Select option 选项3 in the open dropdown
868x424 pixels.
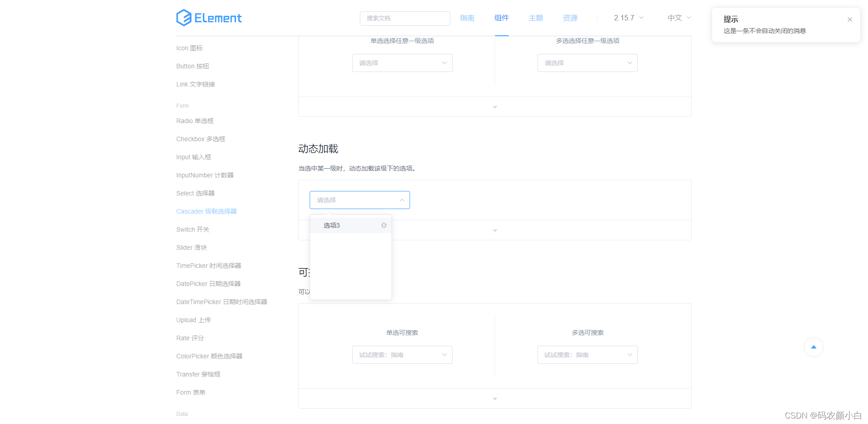click(331, 225)
